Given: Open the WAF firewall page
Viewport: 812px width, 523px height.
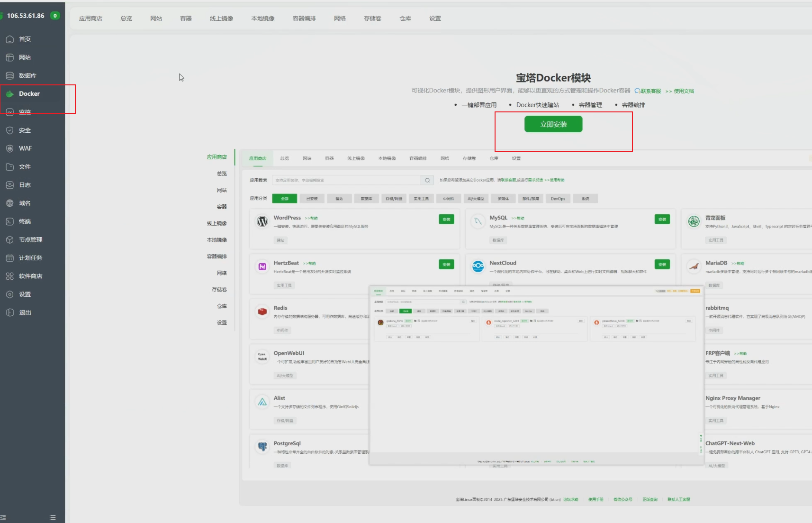Looking at the screenshot, I should pyautogui.click(x=25, y=148).
